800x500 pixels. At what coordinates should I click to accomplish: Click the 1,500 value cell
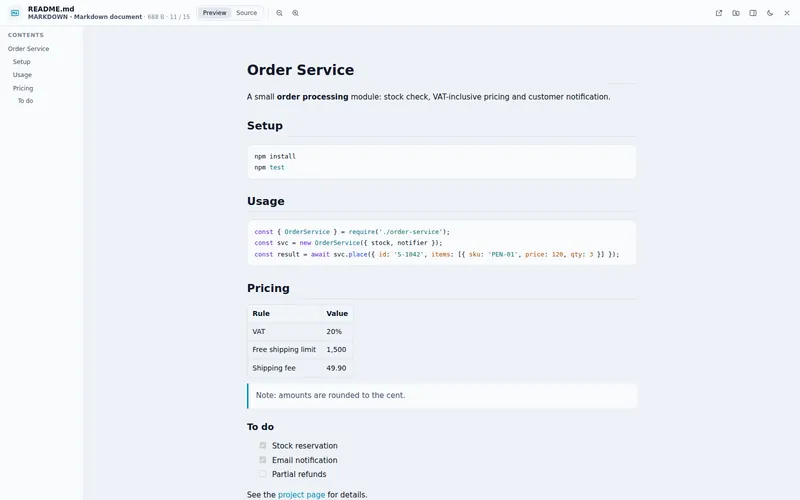point(337,349)
